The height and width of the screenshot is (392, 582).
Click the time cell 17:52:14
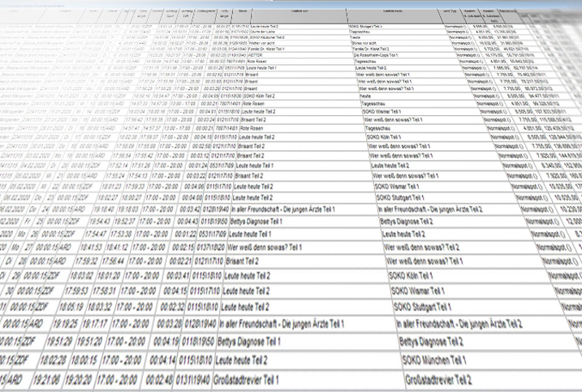(119, 166)
